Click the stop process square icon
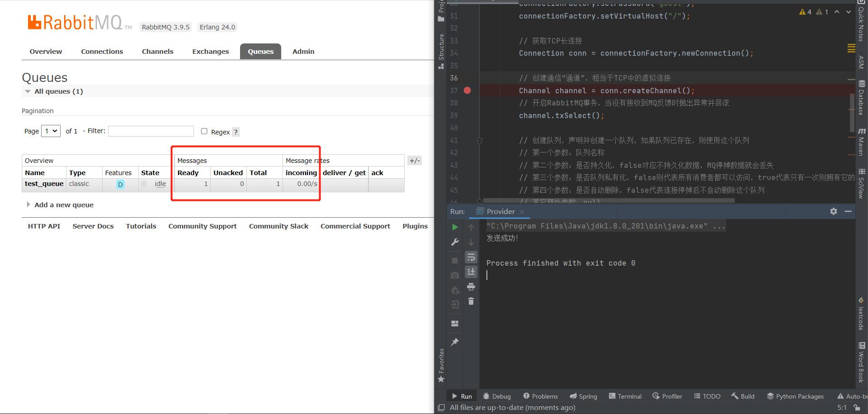The image size is (868, 414). [x=455, y=261]
